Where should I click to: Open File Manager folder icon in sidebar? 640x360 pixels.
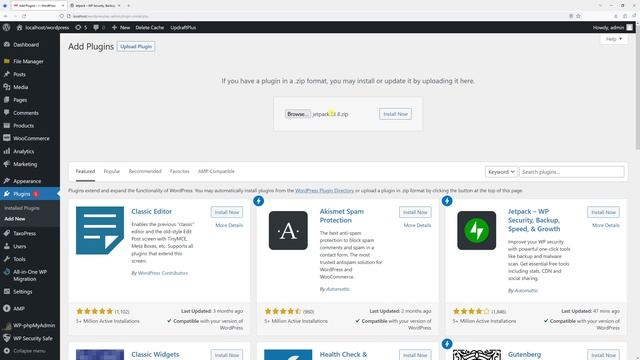[x=7, y=61]
